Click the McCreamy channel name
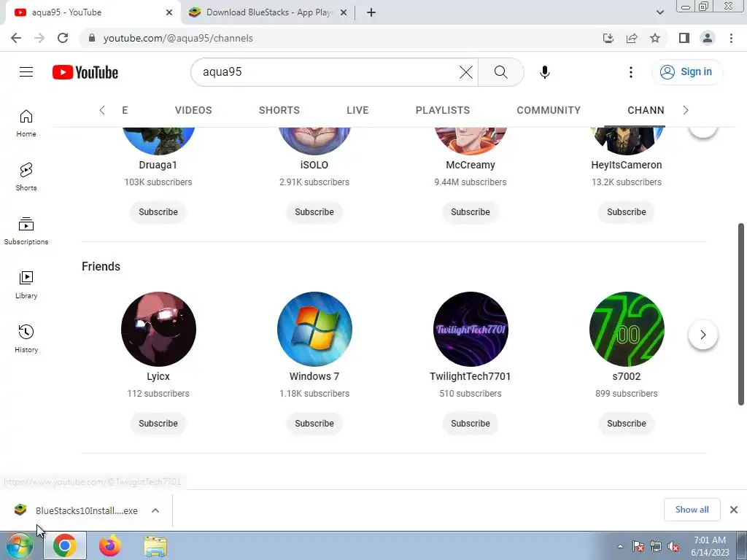747x560 pixels. 471,165
